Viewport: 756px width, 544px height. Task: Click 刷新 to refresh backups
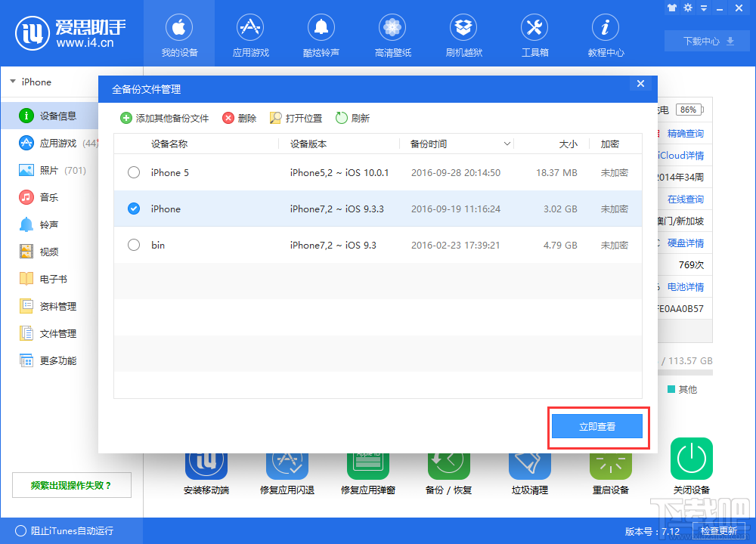pos(352,118)
